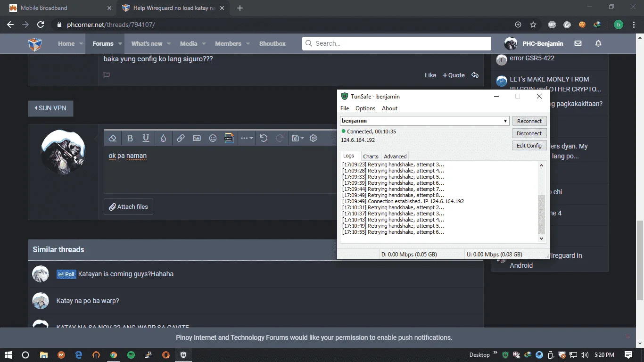Click the ABP Adblock Plus extension icon

[552, 25]
